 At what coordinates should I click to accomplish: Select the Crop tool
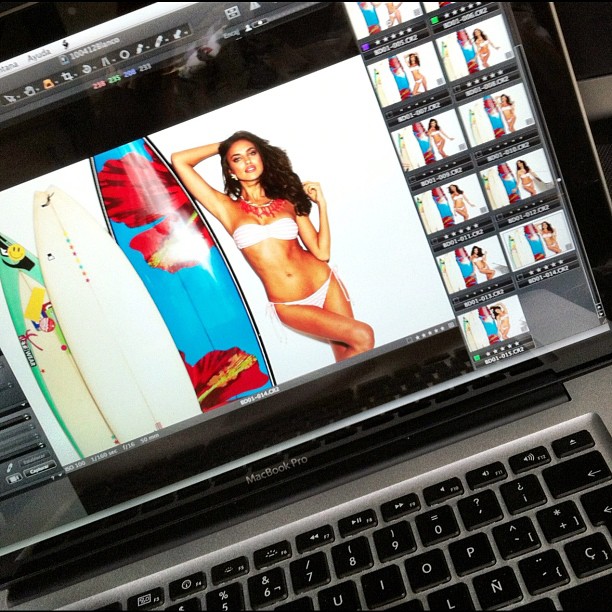[68, 76]
